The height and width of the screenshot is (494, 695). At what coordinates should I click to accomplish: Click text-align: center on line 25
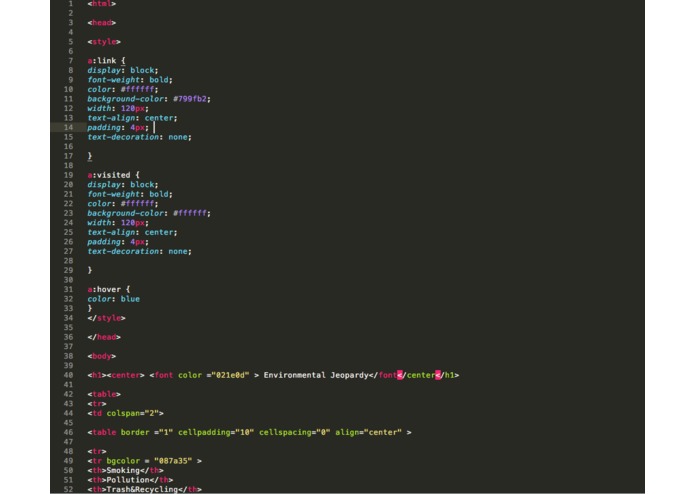[132, 232]
